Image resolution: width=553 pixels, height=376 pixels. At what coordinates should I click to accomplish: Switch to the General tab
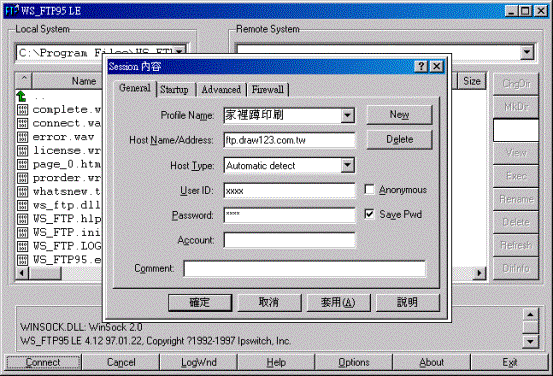[135, 88]
